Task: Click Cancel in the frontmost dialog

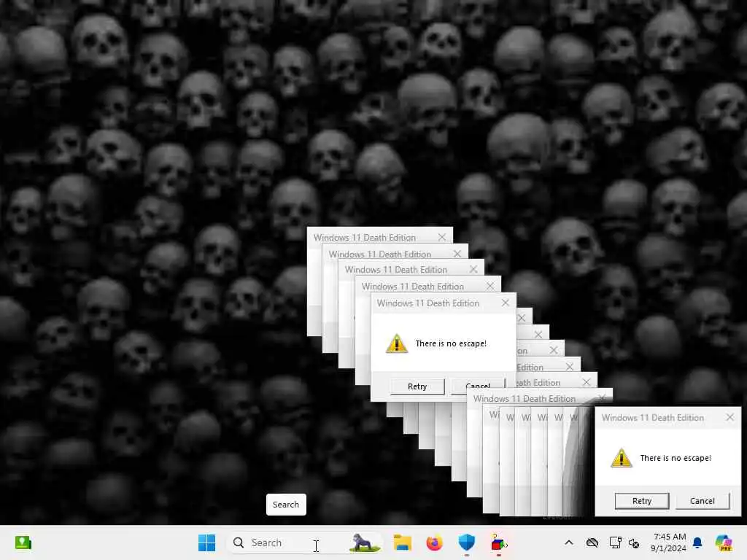Action: point(703,501)
